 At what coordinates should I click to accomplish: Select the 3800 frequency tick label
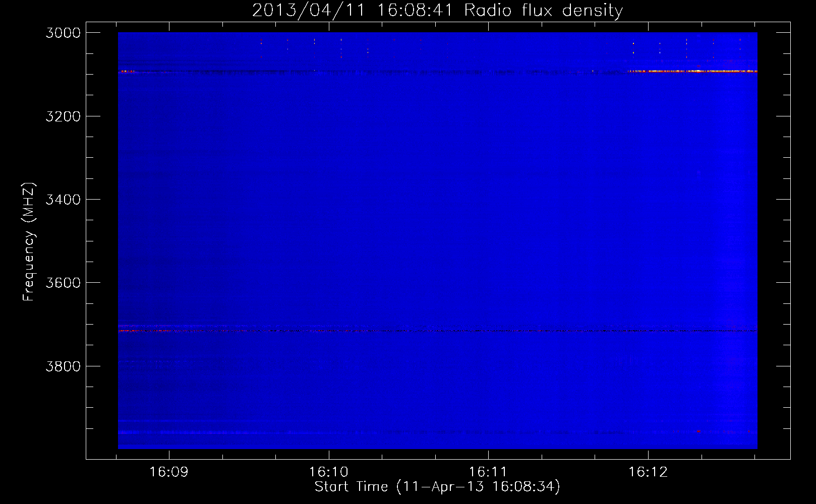tap(63, 366)
